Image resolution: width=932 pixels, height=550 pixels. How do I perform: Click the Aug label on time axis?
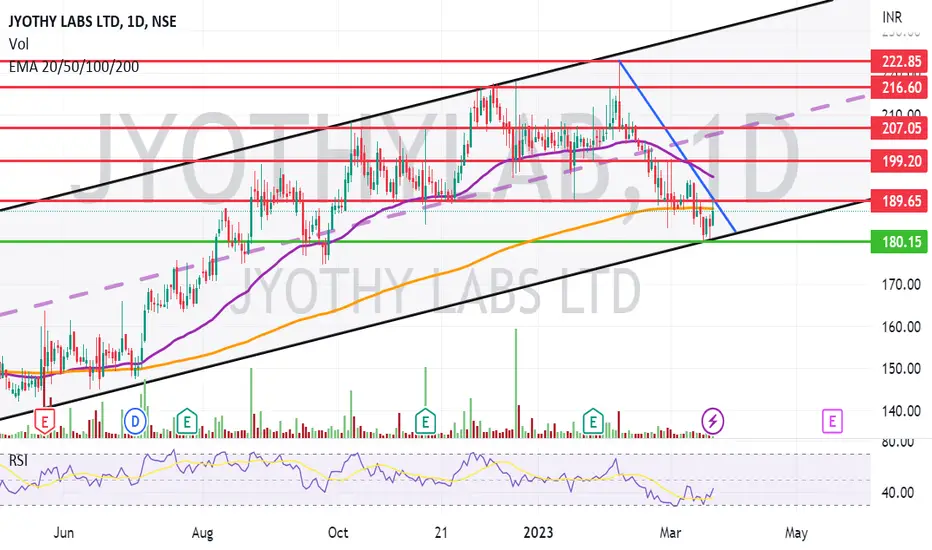click(x=202, y=532)
